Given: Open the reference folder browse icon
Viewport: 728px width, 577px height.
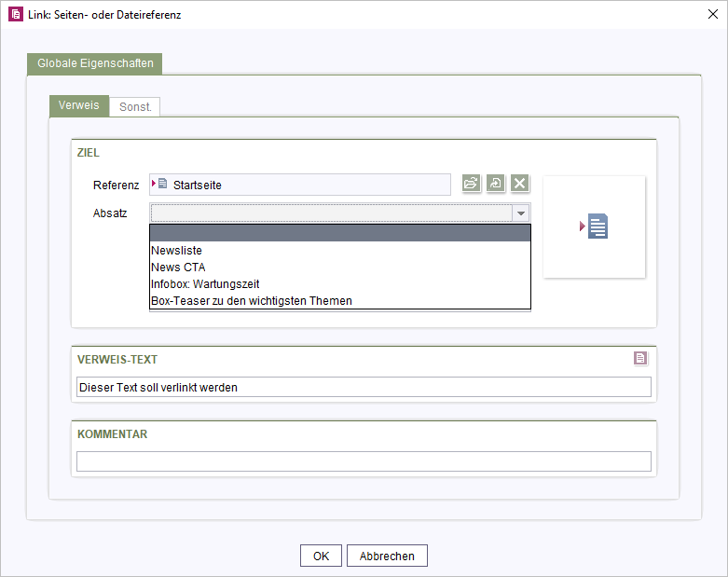Looking at the screenshot, I should pyautogui.click(x=472, y=184).
